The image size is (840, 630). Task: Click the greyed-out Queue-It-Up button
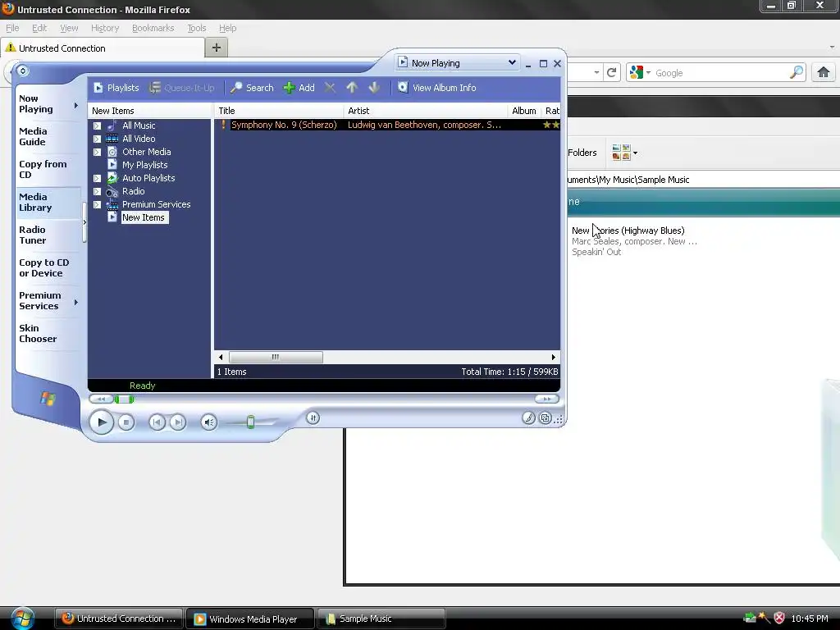181,88
